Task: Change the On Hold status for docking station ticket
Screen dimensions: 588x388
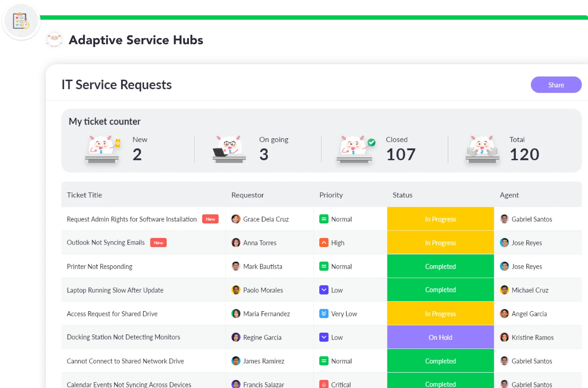Action: [440, 337]
